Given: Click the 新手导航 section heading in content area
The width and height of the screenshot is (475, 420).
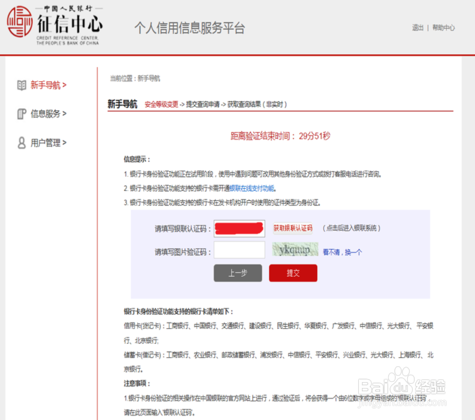Looking at the screenshot, I should point(122,104).
